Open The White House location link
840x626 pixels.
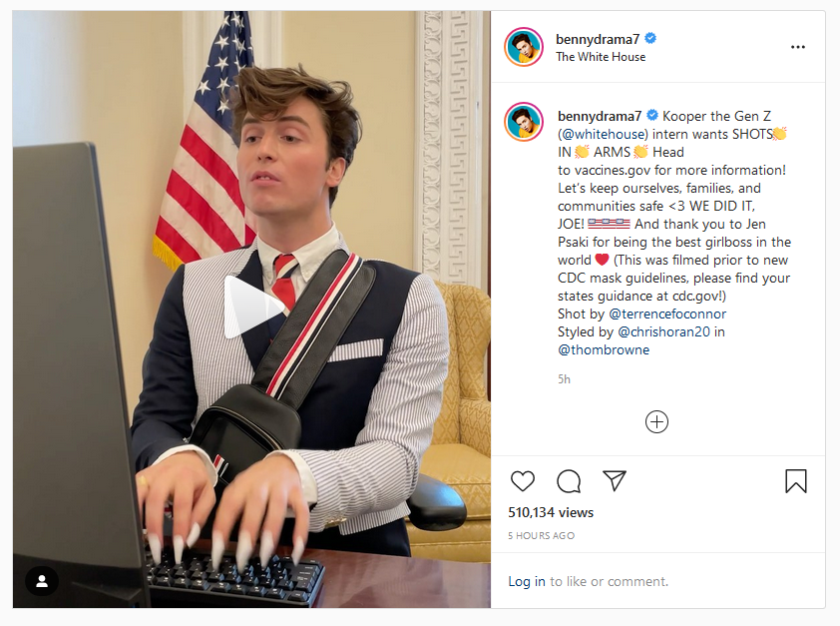[601, 57]
